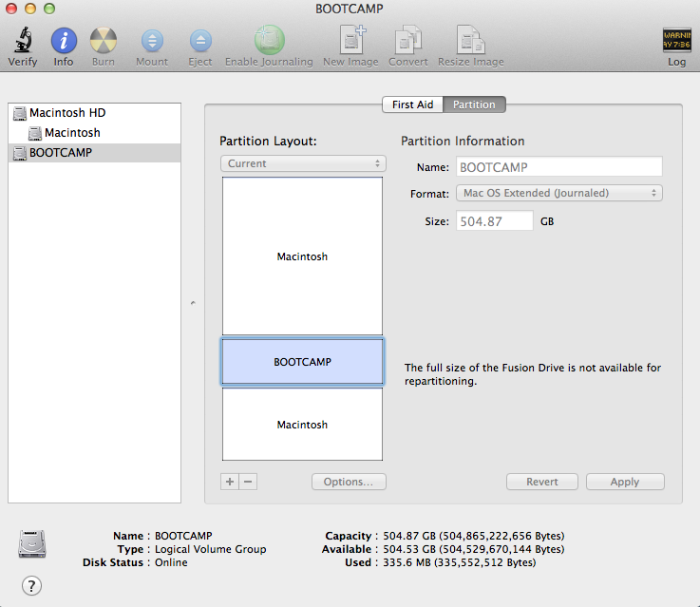This screenshot has width=700, height=607.
Task: Click the volume icon beside indented Macintosh
Action: (35, 133)
